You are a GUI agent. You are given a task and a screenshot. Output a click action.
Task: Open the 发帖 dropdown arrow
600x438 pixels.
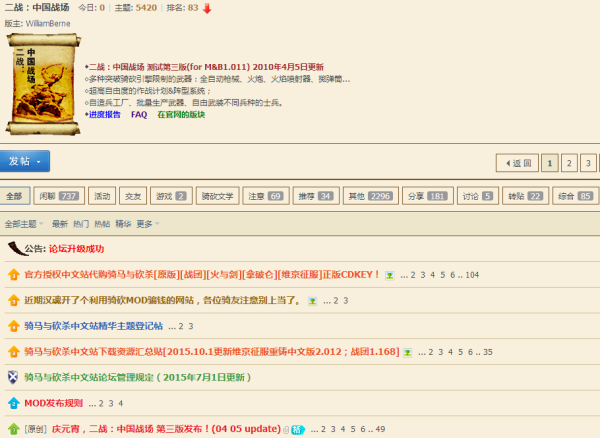coord(39,162)
